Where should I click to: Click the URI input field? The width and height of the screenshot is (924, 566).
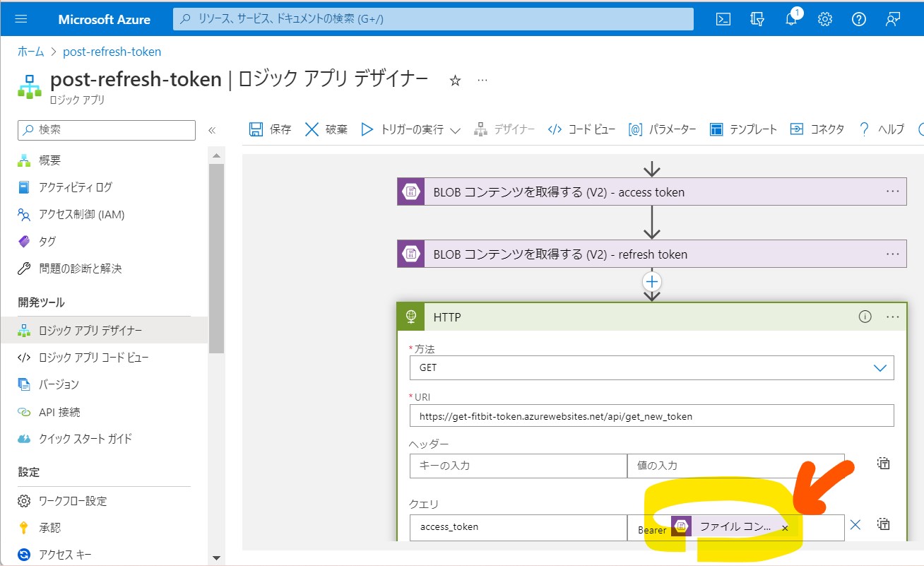pos(651,416)
